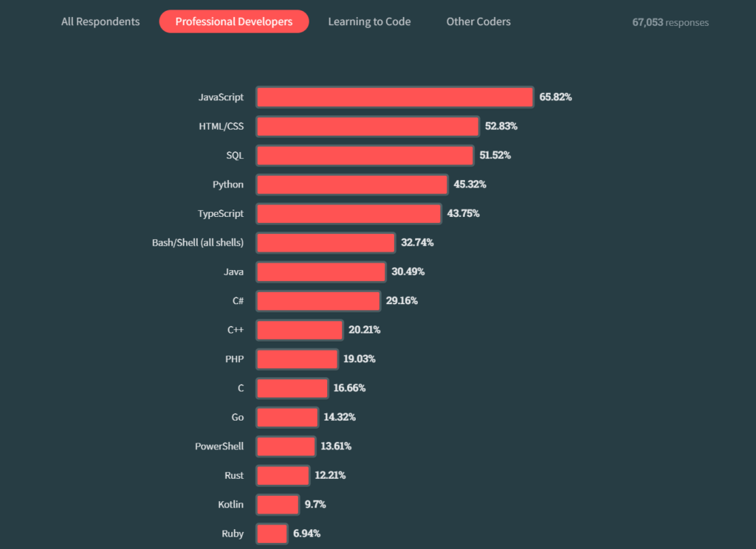Click the Rust bar in the chart
Screen dimensions: 756x549
283,475
